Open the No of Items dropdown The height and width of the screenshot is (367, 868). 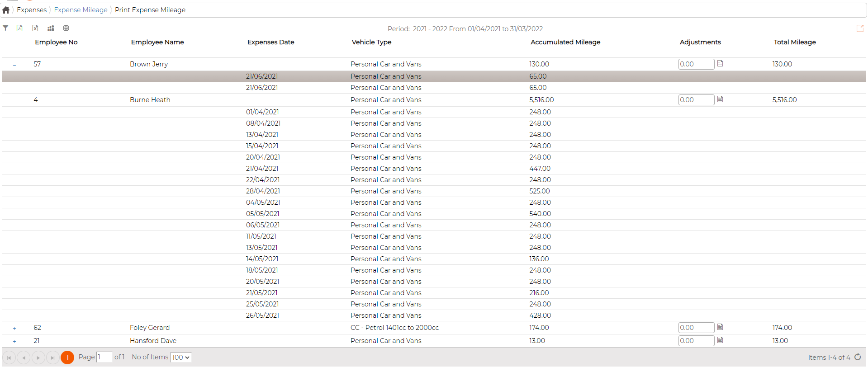coord(181,358)
